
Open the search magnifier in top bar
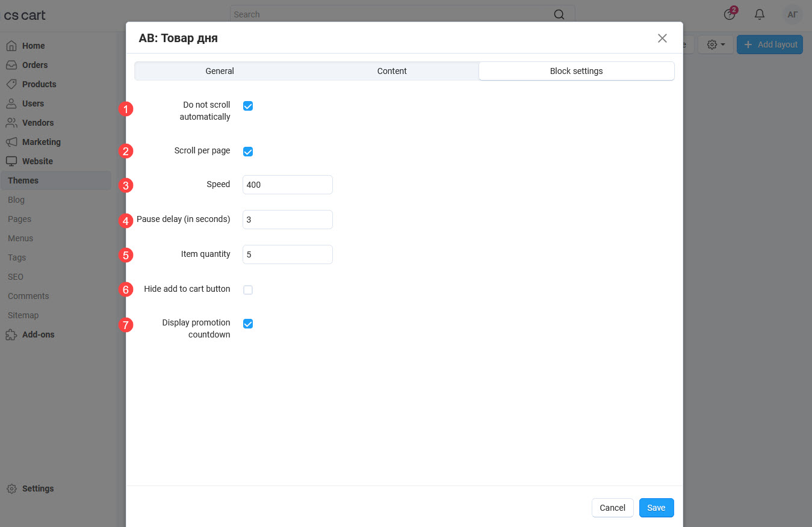coord(559,14)
